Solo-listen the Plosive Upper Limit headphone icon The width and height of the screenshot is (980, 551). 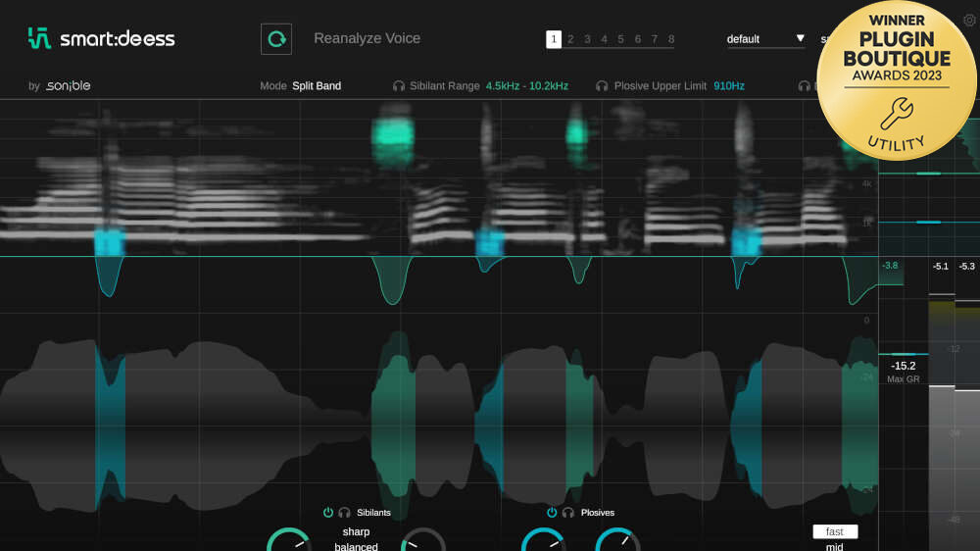click(x=602, y=85)
